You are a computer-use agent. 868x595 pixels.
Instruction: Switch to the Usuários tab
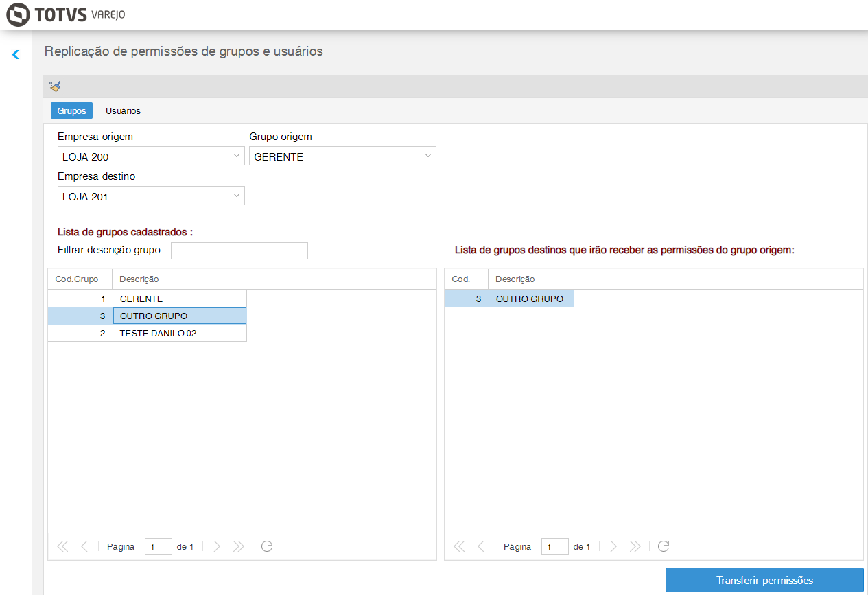(123, 110)
